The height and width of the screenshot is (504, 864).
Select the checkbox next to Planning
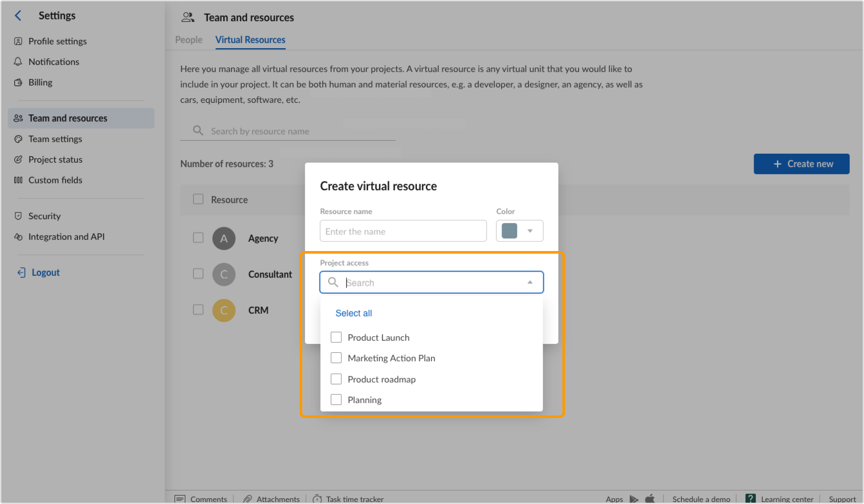tap(336, 400)
